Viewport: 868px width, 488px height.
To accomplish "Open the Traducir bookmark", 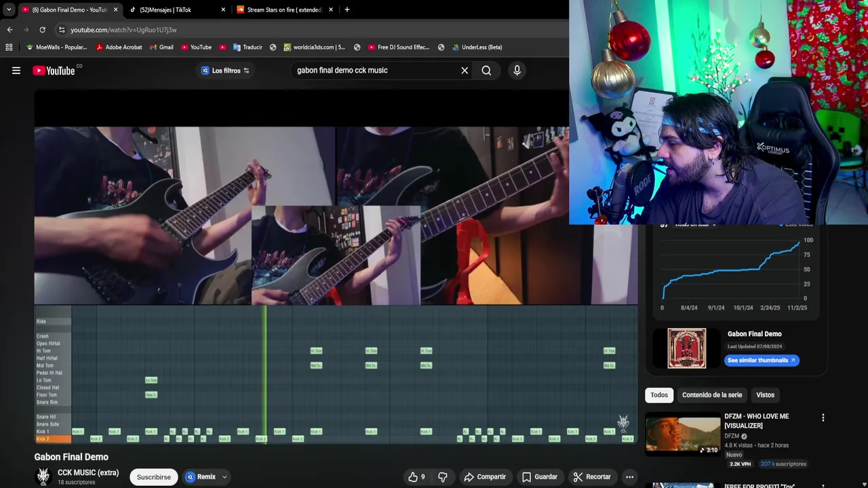I will pos(248,47).
